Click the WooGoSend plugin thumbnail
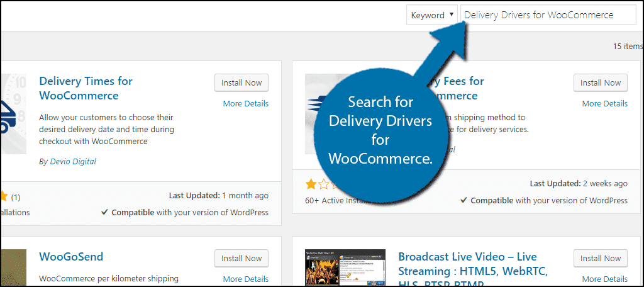The width and height of the screenshot is (644, 287). click(x=14, y=267)
